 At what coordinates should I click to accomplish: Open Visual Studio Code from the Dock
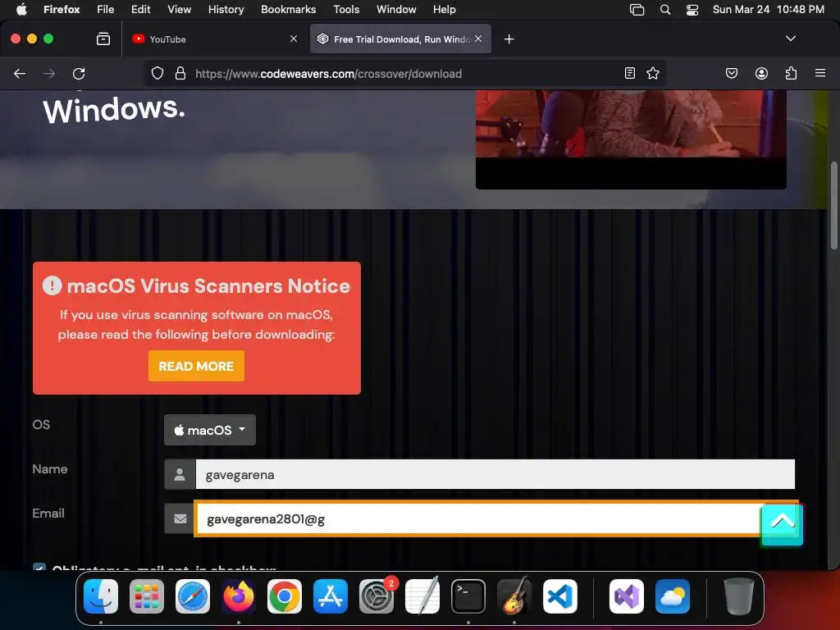coord(559,596)
